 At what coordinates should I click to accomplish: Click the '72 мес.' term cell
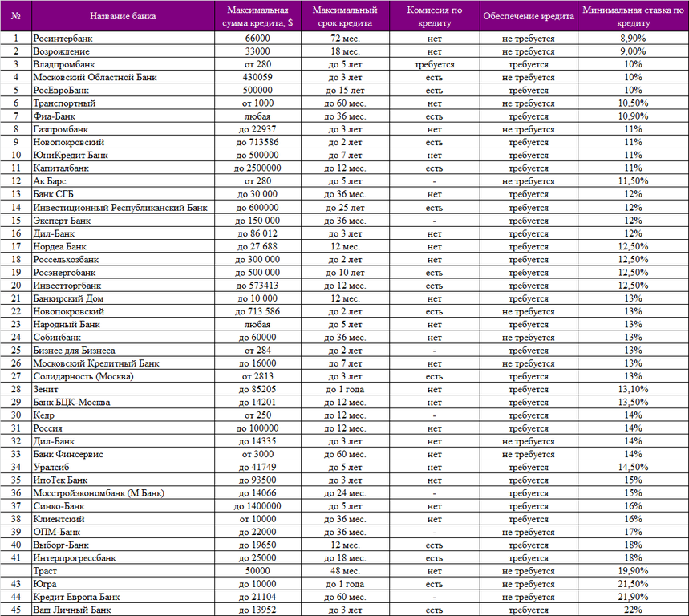(345, 38)
